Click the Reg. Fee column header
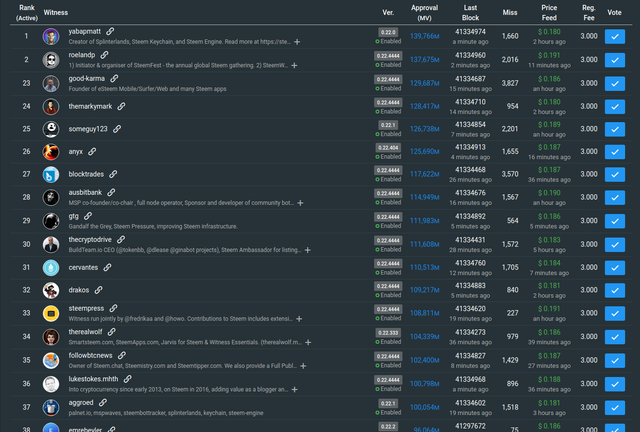Image resolution: width=640 pixels, height=432 pixels. pos(589,13)
